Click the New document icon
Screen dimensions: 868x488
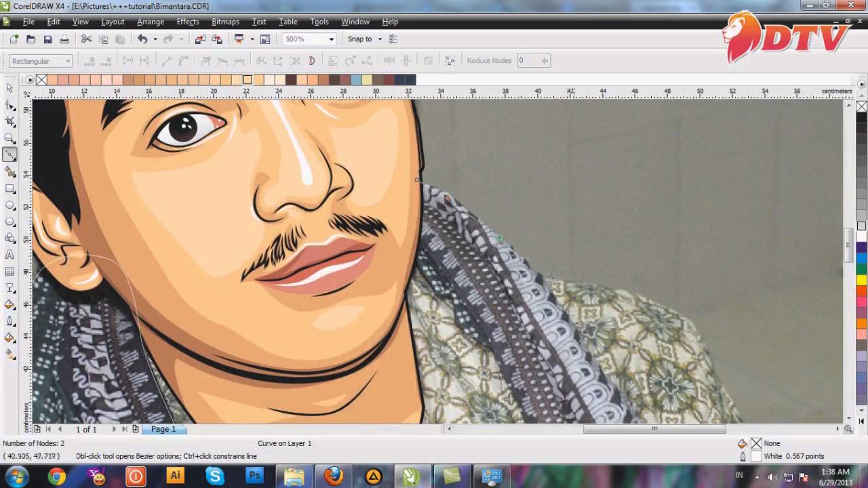point(14,39)
